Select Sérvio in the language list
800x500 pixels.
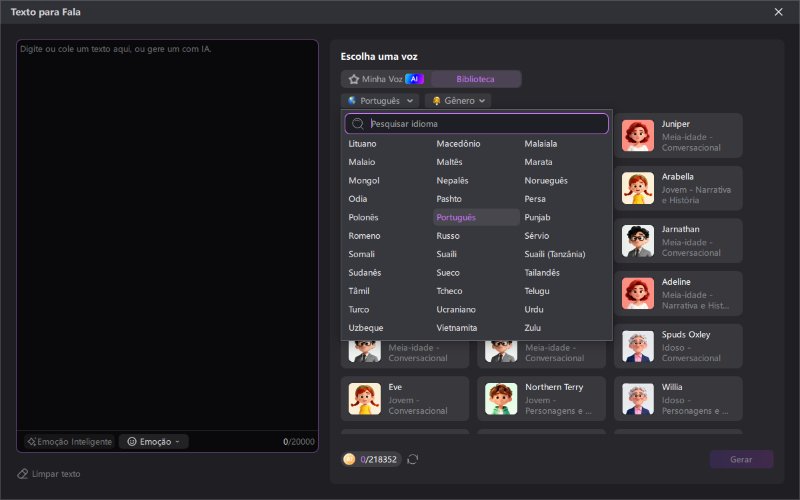coord(537,236)
